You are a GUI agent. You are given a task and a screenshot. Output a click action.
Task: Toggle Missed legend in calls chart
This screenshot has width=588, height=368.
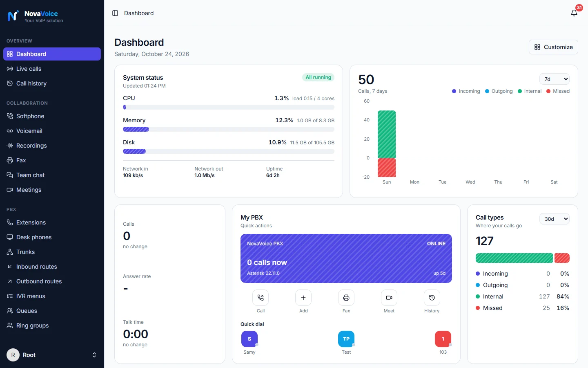tap(558, 91)
